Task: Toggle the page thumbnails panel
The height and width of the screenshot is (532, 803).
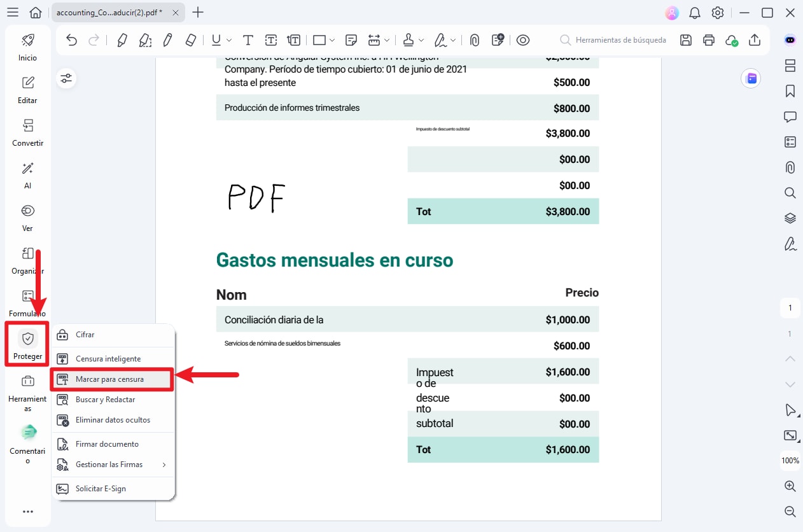Action: 790,66
